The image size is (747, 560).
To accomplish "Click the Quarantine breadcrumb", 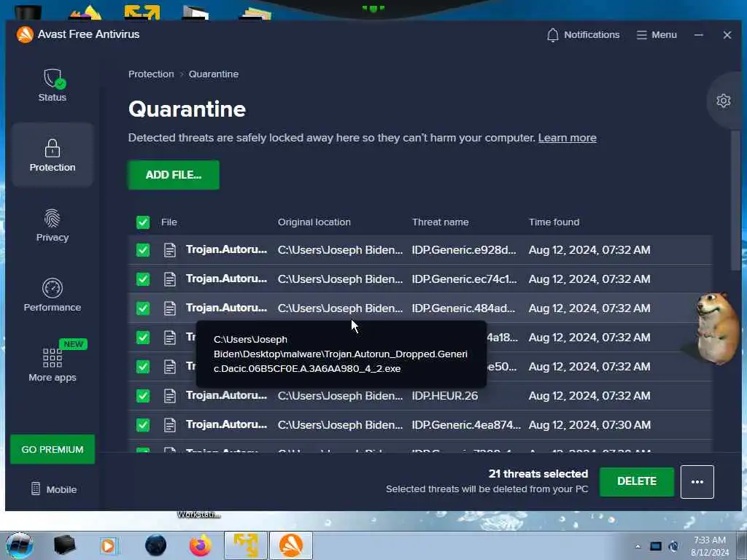I will tap(214, 74).
